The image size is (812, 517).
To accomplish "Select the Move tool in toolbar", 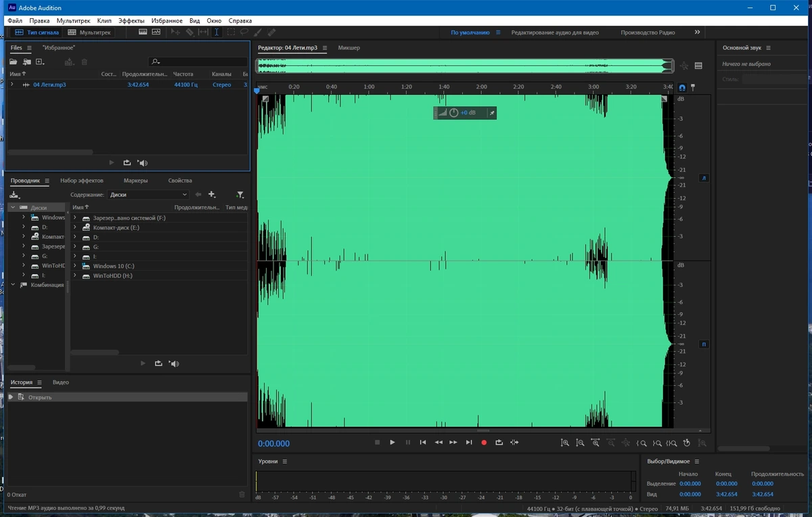I will pyautogui.click(x=175, y=32).
